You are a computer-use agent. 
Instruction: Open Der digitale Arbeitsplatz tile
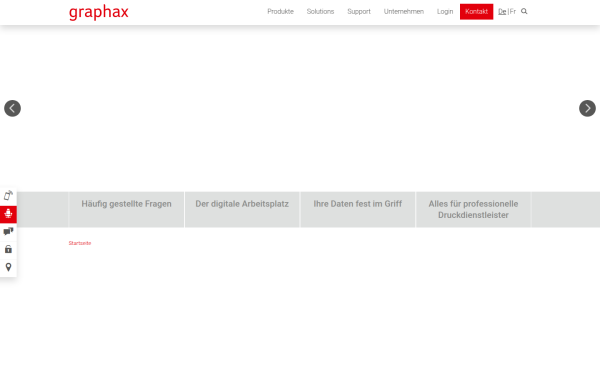tap(242, 209)
